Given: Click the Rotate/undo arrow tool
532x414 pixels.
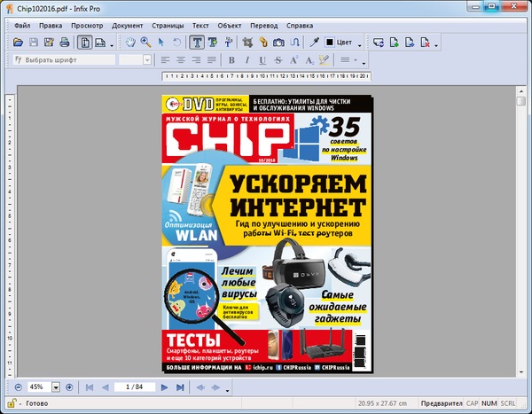Looking at the screenshot, I should (x=176, y=43).
